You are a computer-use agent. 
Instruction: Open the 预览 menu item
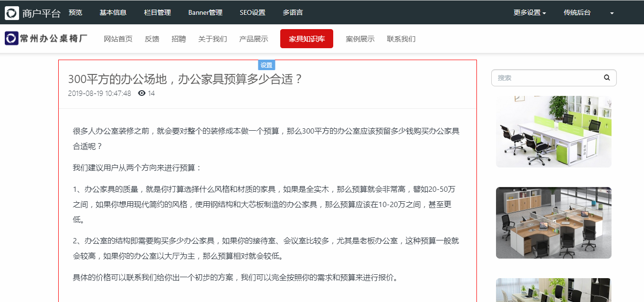click(75, 12)
